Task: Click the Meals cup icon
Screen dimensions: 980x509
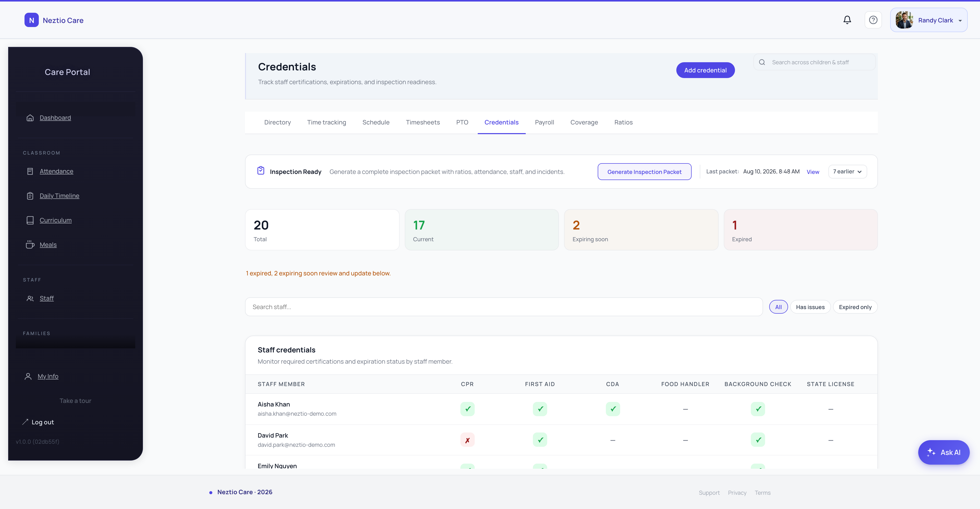Action: pos(30,245)
